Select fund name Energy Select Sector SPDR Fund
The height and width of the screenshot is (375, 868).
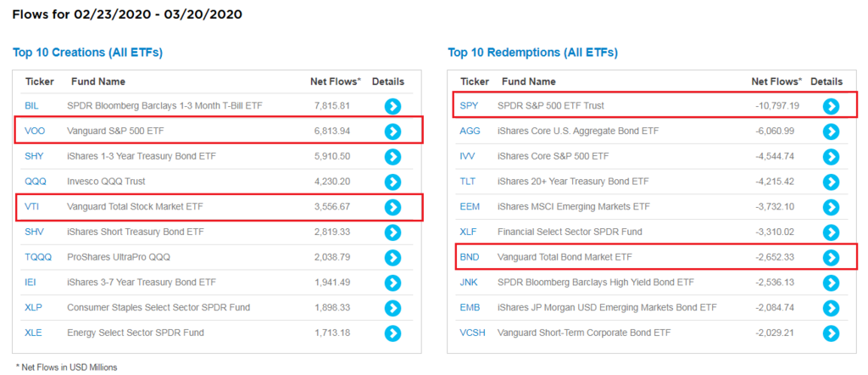click(x=135, y=333)
